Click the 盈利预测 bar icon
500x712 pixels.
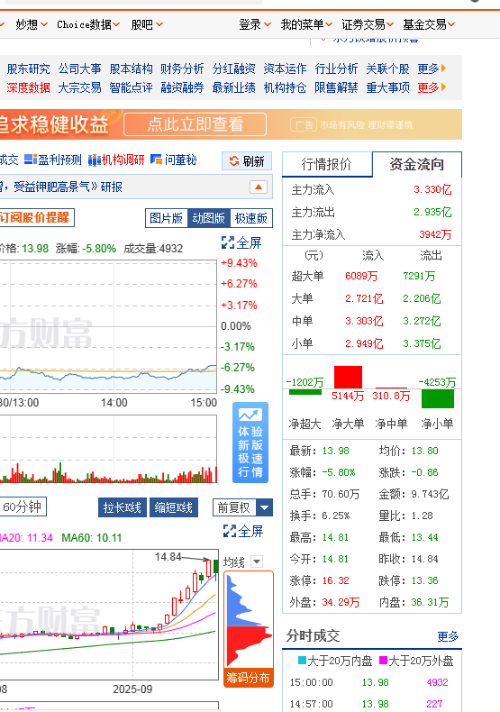30,159
